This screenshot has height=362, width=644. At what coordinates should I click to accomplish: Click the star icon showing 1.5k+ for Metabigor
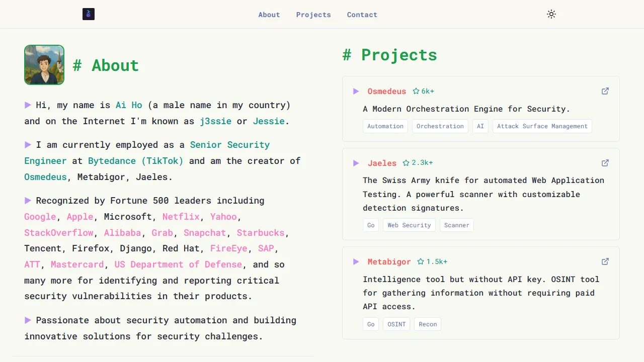421,261
